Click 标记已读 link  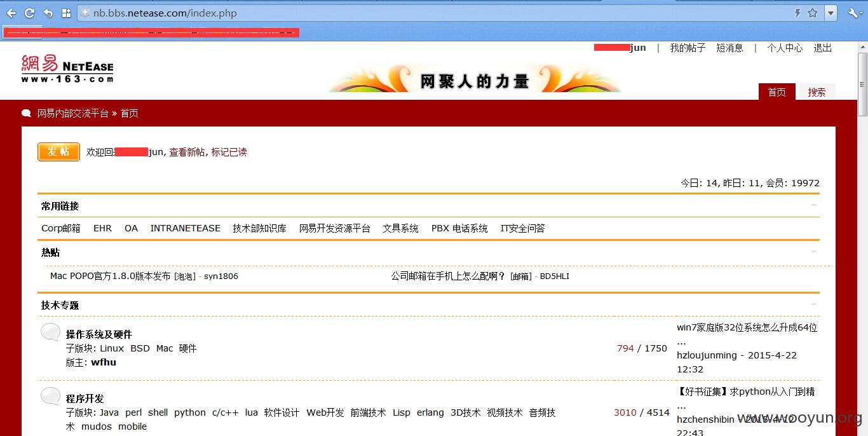(x=229, y=152)
